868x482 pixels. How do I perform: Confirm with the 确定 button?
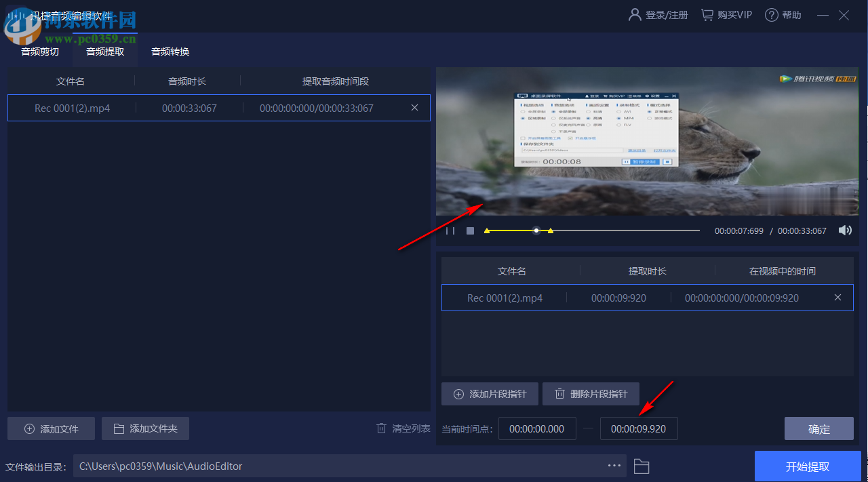point(819,428)
